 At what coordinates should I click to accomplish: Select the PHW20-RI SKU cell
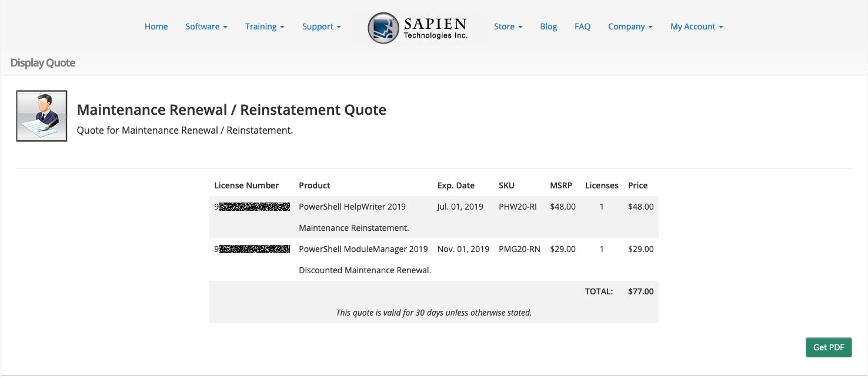click(x=518, y=207)
